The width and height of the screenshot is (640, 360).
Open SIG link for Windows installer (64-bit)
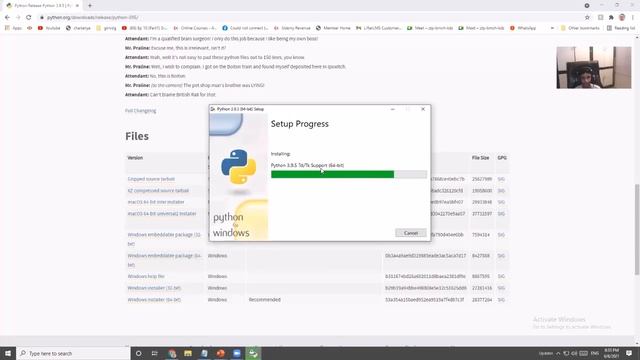pyautogui.click(x=501, y=300)
